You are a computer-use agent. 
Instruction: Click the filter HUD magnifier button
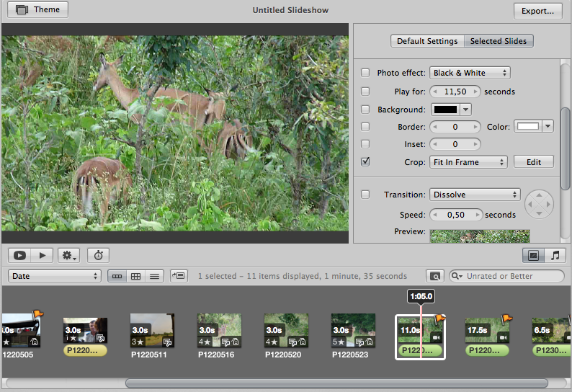tap(435, 276)
